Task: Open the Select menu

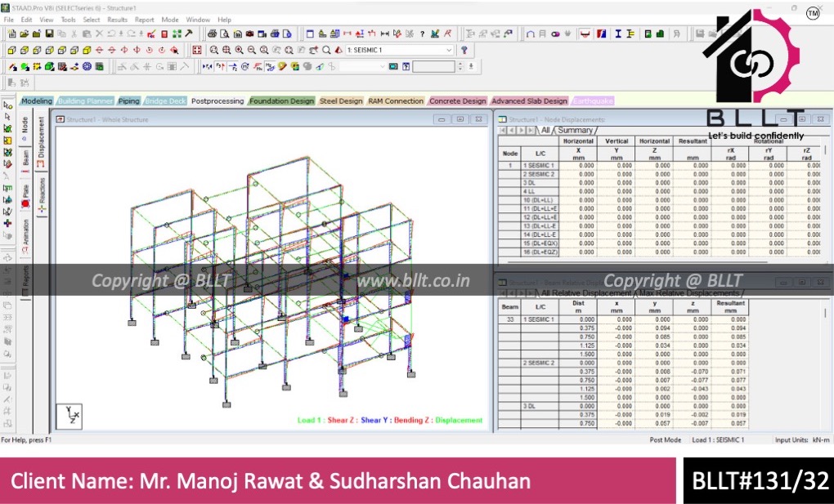Action: click(x=92, y=20)
